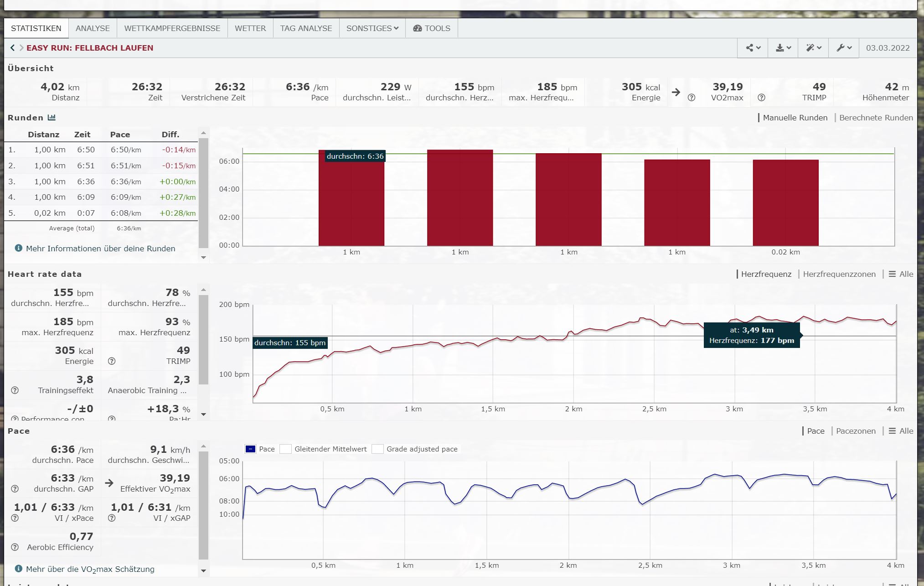Switch to the Analyse tab
Screen dimensions: 924x586
pos(93,28)
